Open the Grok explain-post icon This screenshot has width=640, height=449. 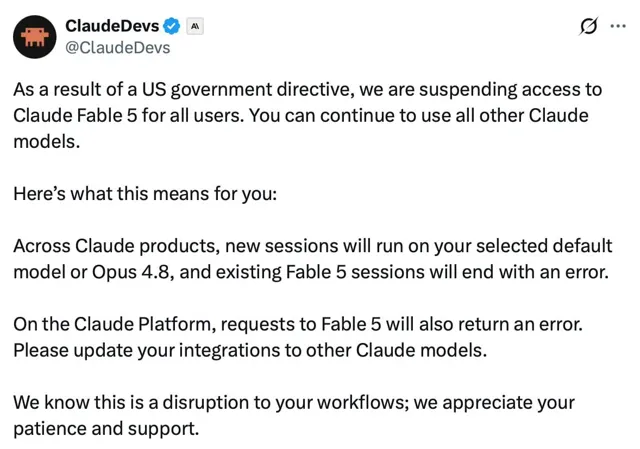point(589,26)
